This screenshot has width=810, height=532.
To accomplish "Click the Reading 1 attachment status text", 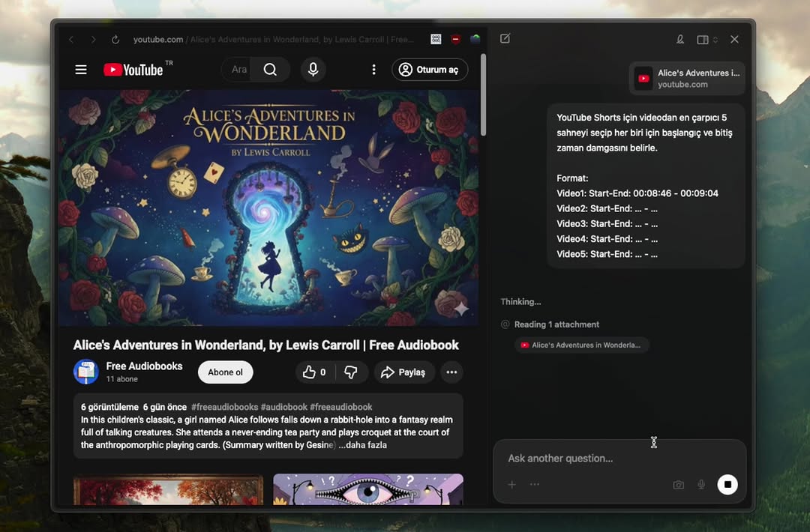I will (556, 324).
